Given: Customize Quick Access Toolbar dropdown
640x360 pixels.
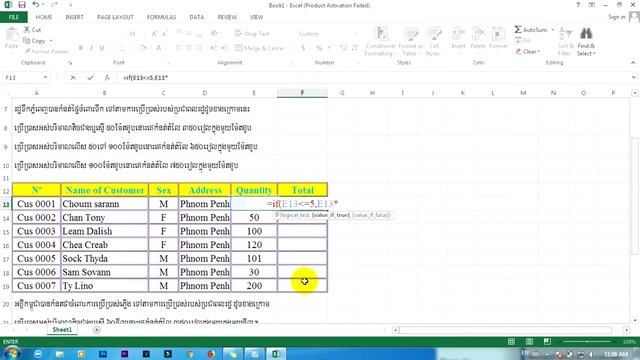Looking at the screenshot, I should (70, 5).
